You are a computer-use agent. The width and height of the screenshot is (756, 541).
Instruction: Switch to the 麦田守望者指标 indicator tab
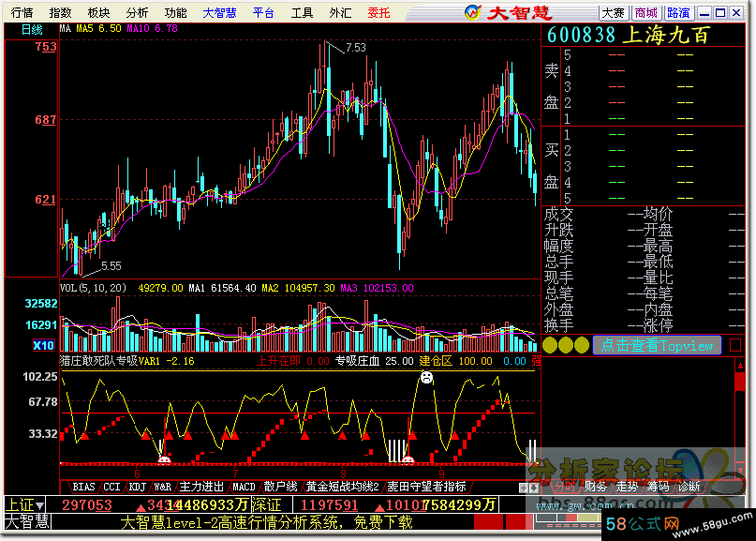click(x=426, y=487)
